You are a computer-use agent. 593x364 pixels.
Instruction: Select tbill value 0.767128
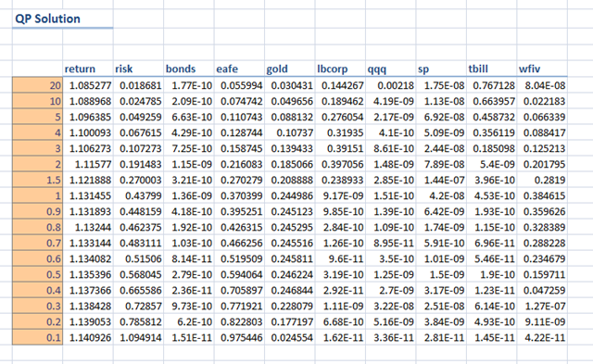click(x=491, y=85)
